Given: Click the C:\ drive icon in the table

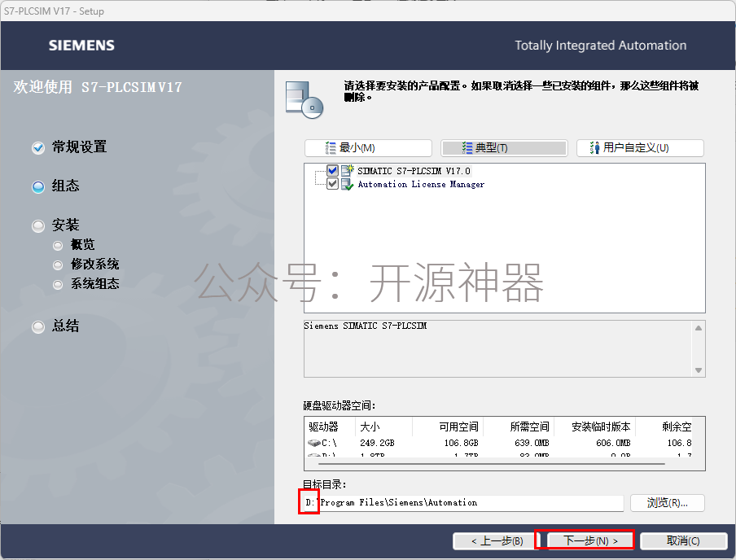Looking at the screenshot, I should [x=314, y=443].
